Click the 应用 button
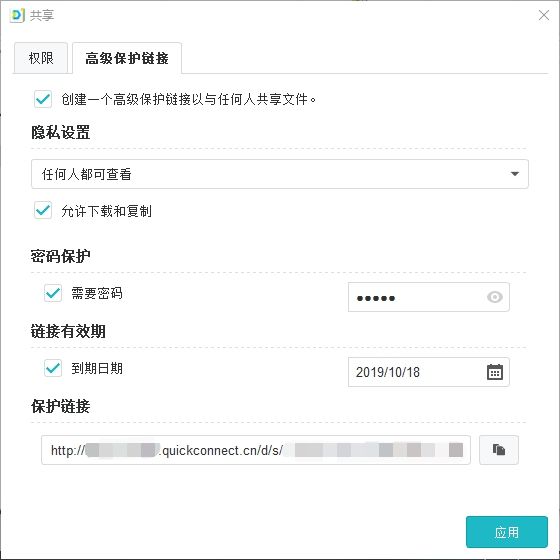Screen dimensions: 560x560 pos(507,532)
